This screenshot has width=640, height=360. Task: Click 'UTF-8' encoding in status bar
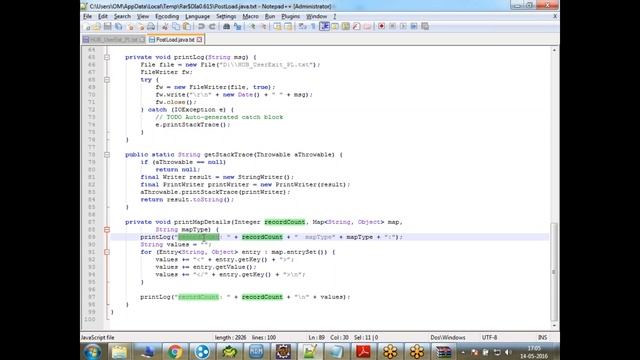pos(489,338)
